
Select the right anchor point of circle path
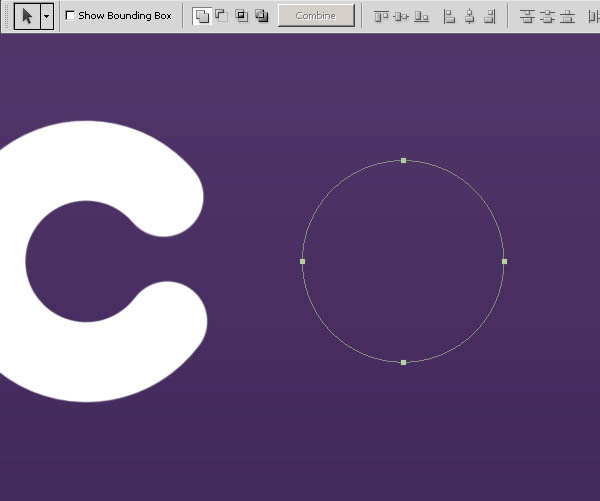pos(504,261)
